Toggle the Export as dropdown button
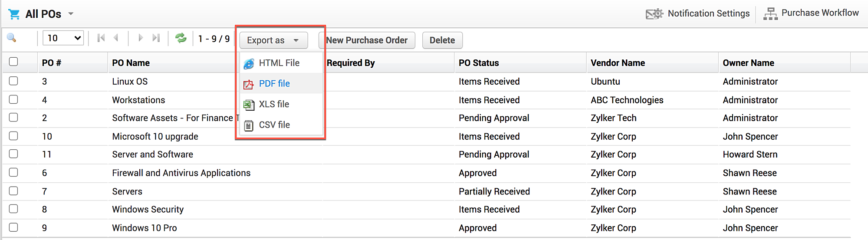Screen dimensions: 868x240 (x=273, y=40)
